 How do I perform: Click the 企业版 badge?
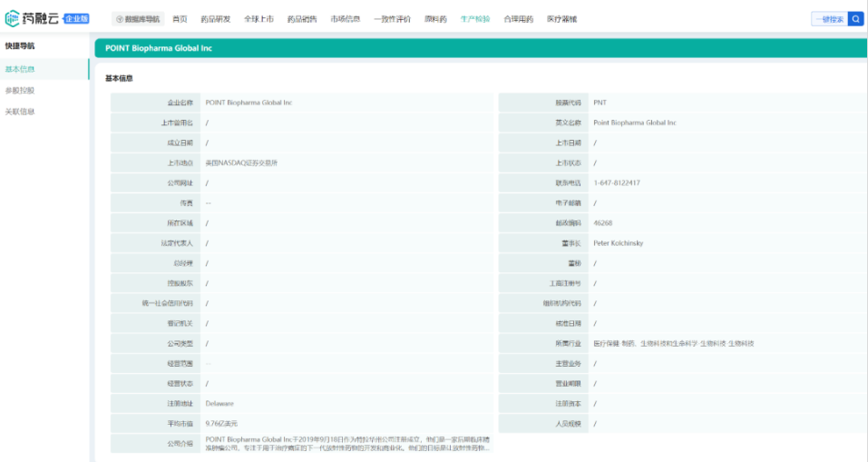(76, 18)
